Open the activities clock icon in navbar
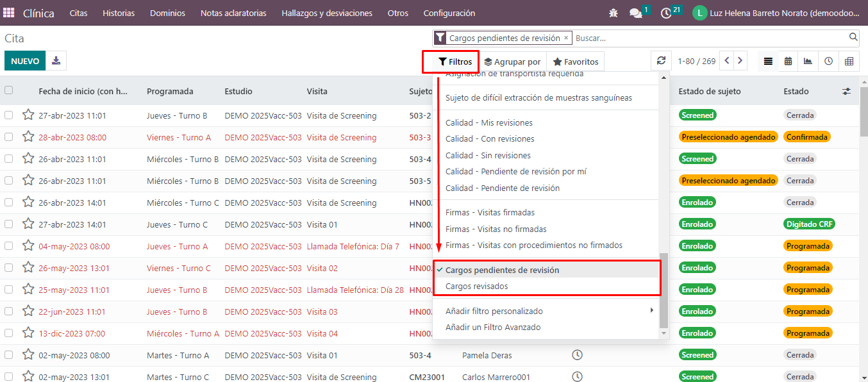The width and height of the screenshot is (868, 382). point(666,13)
